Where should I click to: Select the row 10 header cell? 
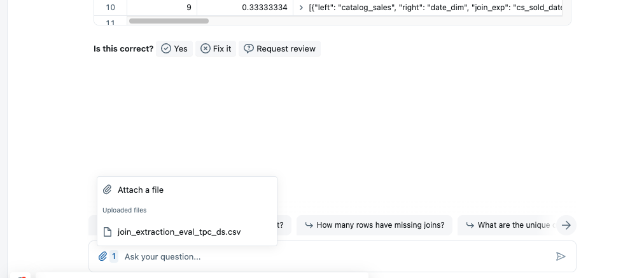110,7
